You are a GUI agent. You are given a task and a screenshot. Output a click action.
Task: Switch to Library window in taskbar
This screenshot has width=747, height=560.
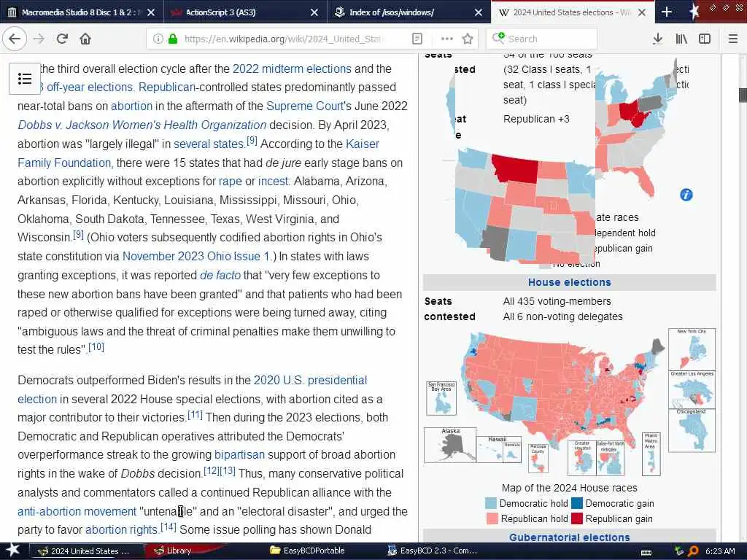(x=179, y=551)
